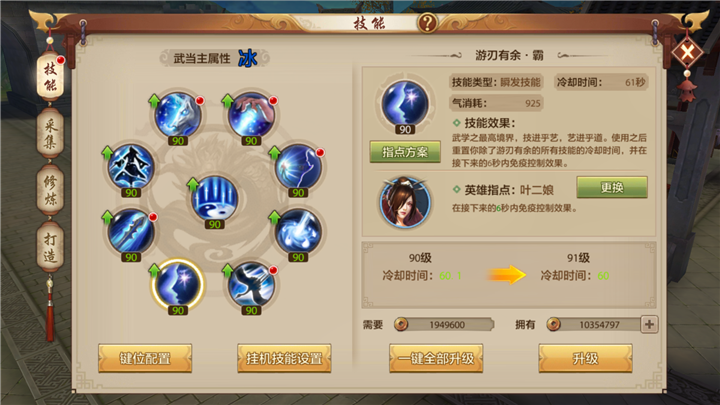Click the plus button to add coins
Viewport: 720px width, 405px height.
[x=649, y=324]
